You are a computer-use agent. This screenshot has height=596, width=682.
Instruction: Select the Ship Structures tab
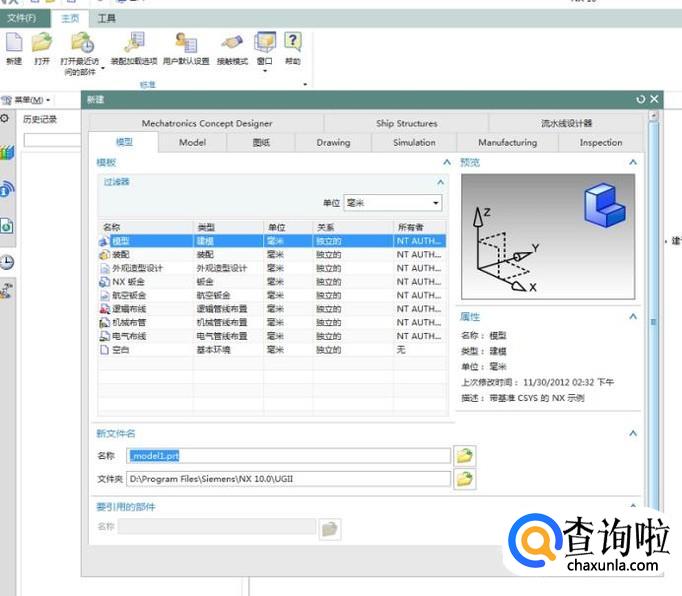(407, 123)
